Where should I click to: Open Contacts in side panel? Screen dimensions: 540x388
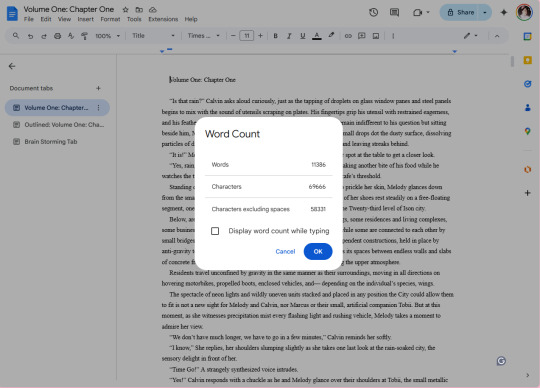coord(527,108)
